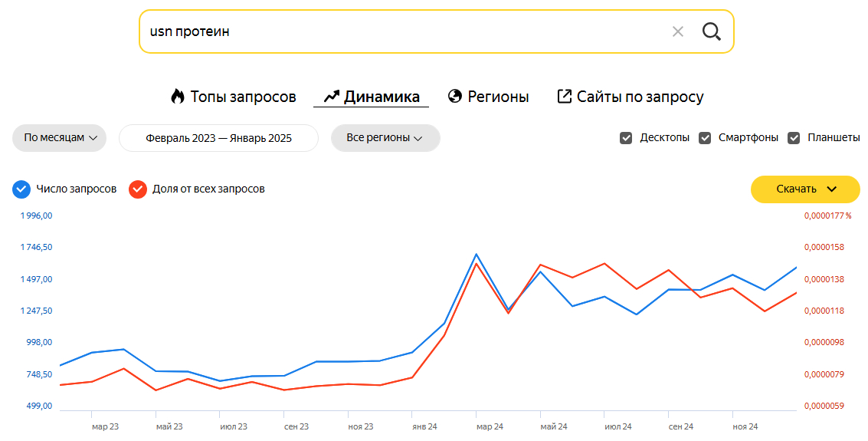Click the globe icon beside Регионы
The width and height of the screenshot is (868, 441).
click(455, 97)
